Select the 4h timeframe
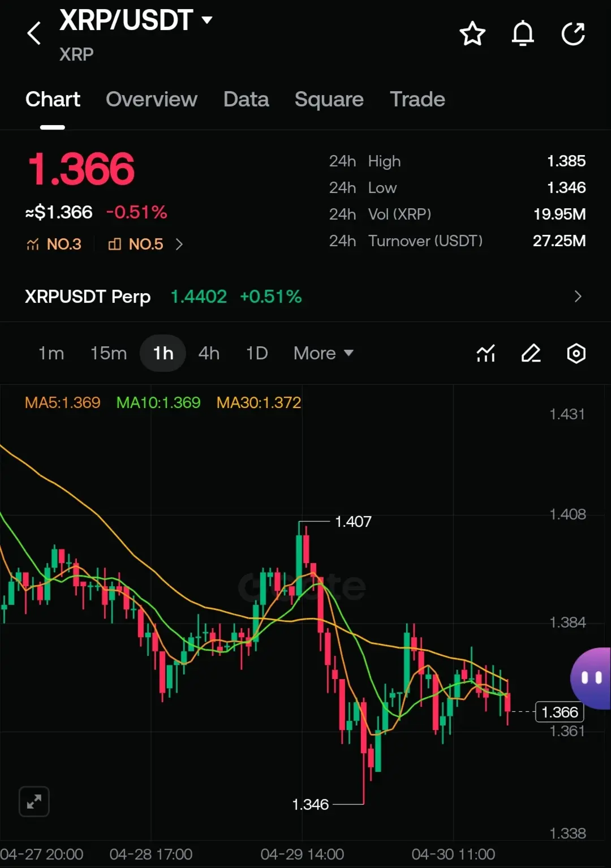The width and height of the screenshot is (611, 868). pos(209,353)
